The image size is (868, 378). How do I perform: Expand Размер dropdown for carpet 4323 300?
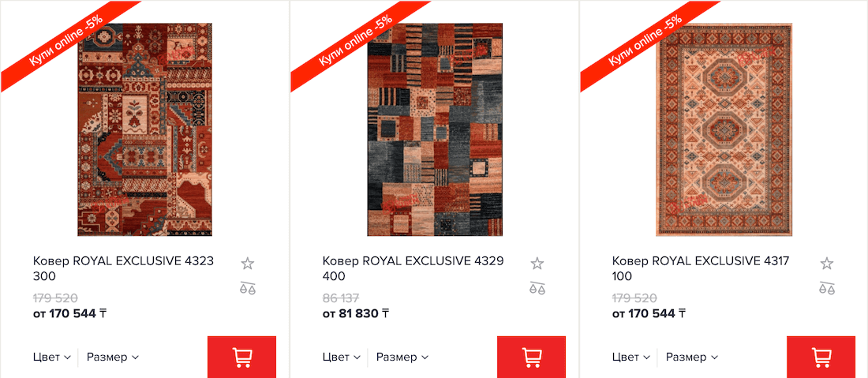click(112, 357)
